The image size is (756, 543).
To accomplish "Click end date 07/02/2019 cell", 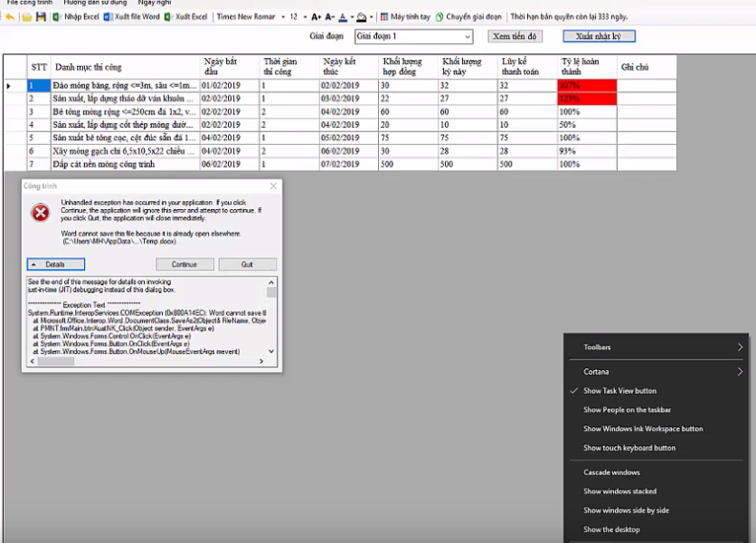I will (349, 165).
